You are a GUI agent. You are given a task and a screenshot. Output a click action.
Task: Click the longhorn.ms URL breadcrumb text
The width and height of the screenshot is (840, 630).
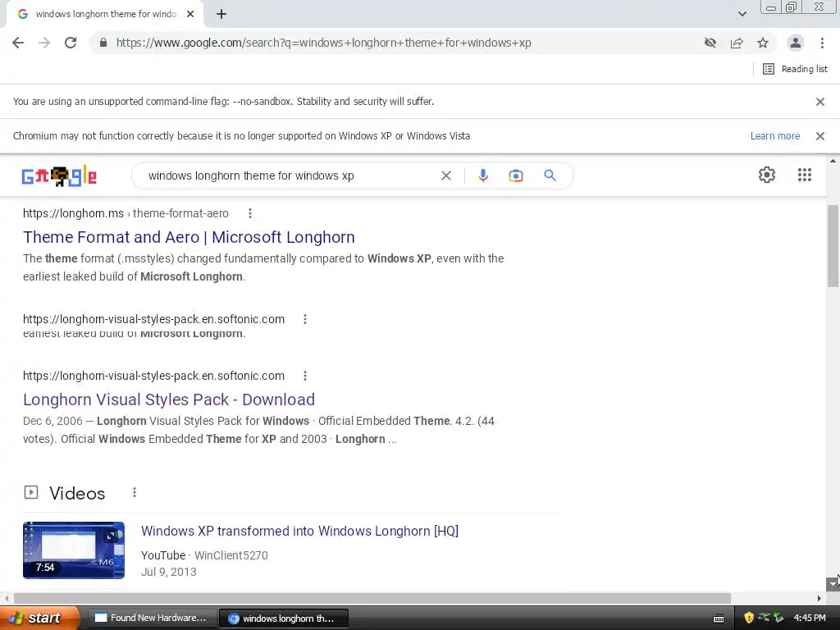point(126,213)
